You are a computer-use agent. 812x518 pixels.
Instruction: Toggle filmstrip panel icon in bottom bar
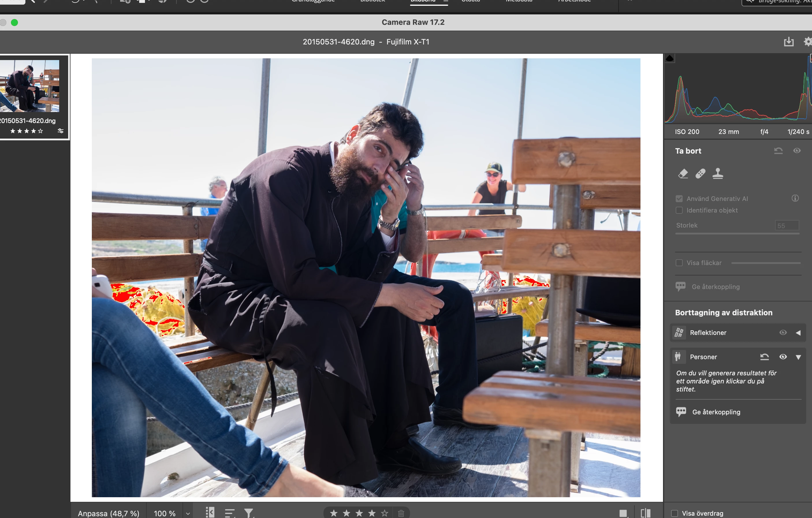pyautogui.click(x=210, y=513)
